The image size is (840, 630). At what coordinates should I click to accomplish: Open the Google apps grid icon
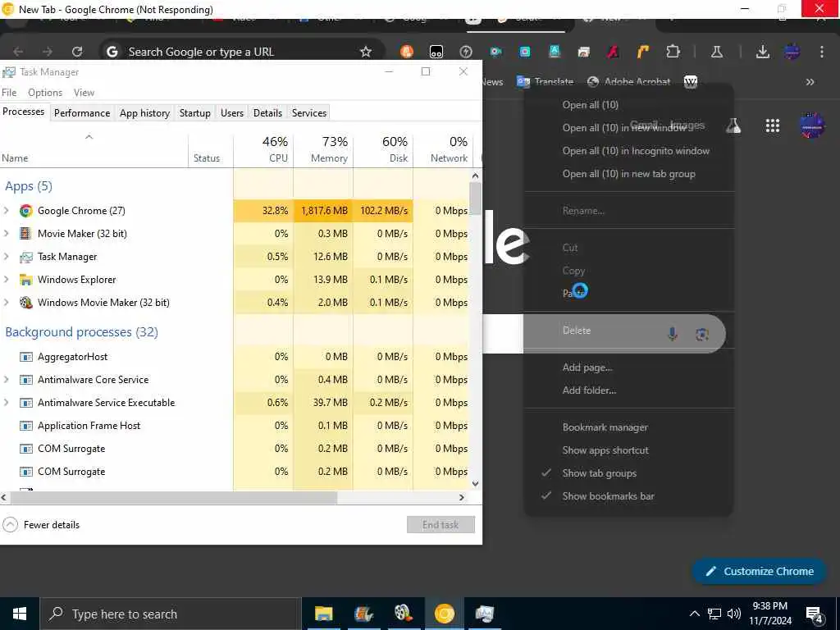(x=773, y=126)
